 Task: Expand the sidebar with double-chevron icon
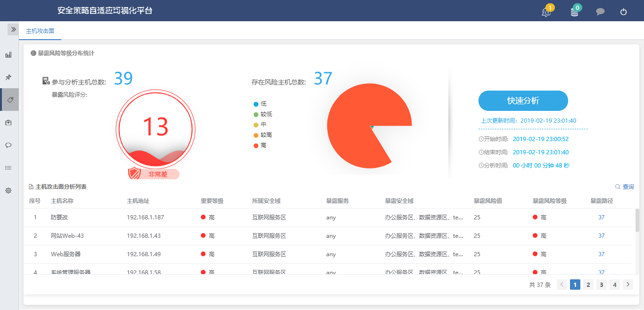[13, 29]
